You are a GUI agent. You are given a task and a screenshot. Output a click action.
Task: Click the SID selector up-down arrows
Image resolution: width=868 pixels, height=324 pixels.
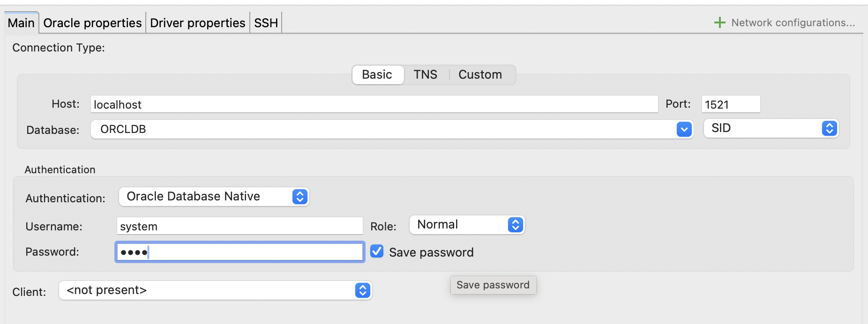tap(830, 128)
